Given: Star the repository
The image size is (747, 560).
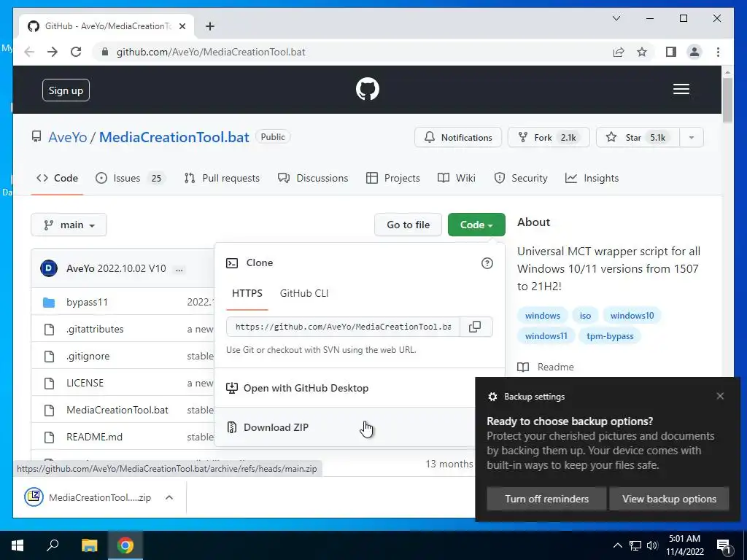Looking at the screenshot, I should [x=638, y=138].
